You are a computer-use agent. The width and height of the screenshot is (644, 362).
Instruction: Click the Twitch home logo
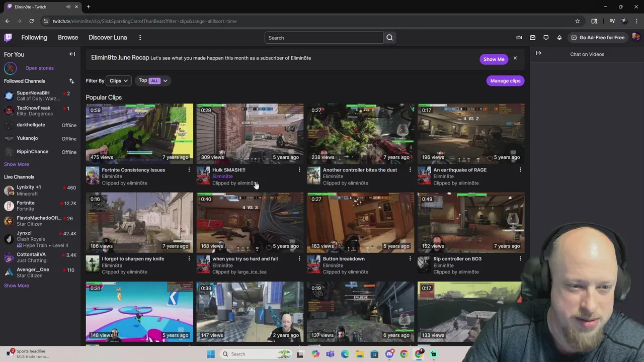(8, 37)
